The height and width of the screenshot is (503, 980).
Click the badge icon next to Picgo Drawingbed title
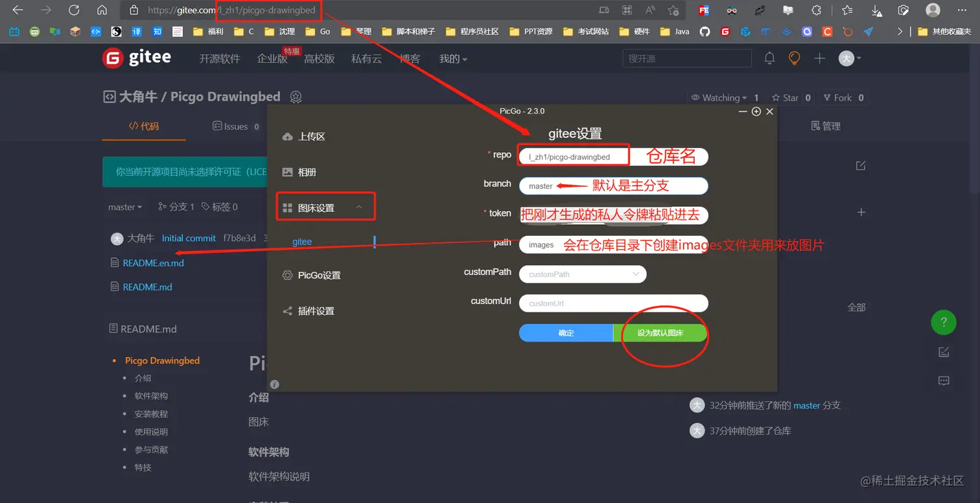[x=296, y=97]
